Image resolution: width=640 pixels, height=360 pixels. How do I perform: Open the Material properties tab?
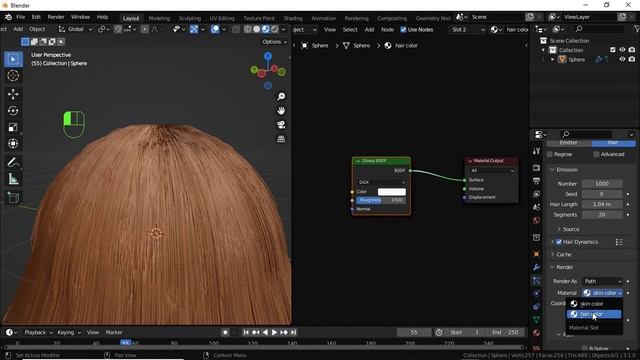click(536, 333)
